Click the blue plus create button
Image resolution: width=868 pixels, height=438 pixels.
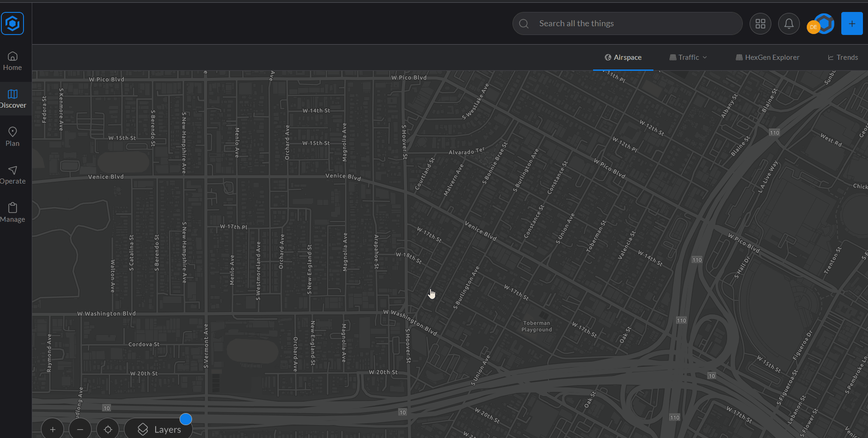pos(851,23)
